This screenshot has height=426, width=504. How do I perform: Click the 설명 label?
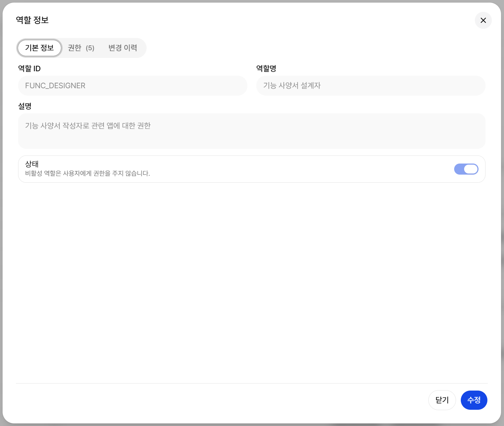click(x=25, y=106)
